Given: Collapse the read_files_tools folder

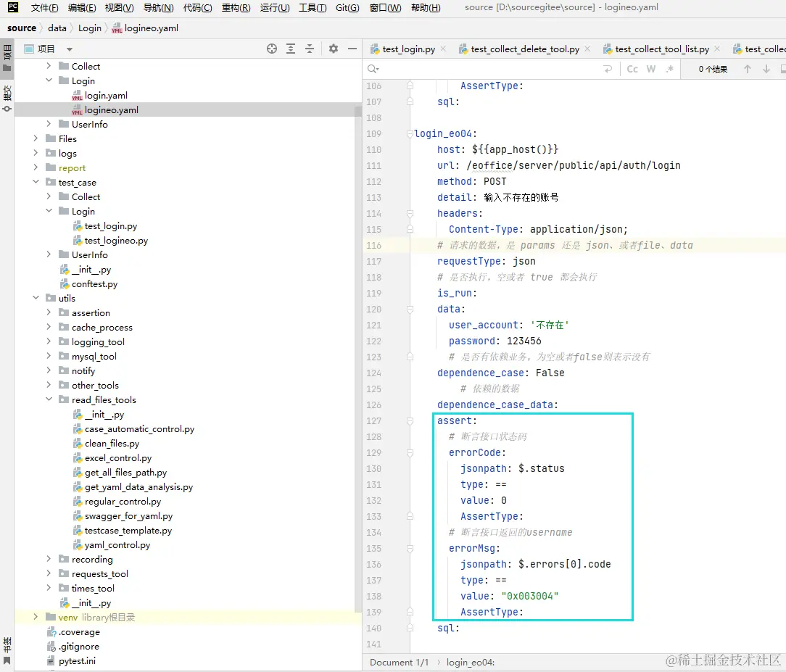Looking at the screenshot, I should (x=49, y=400).
